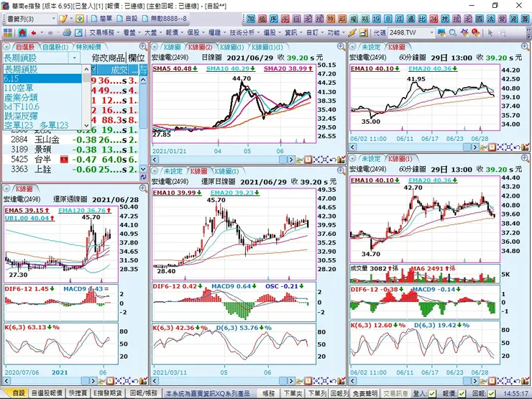Expand watchlist panel circular arrow

click(6, 47)
